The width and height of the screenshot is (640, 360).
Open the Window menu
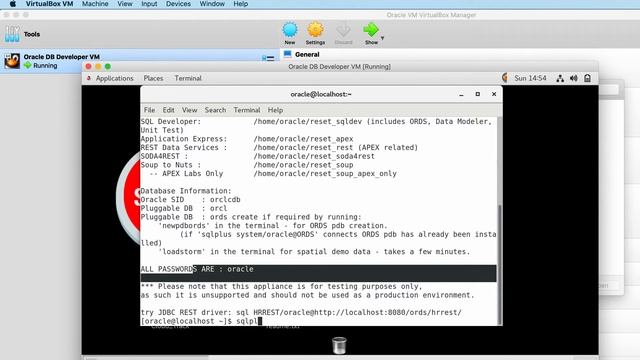(212, 4)
